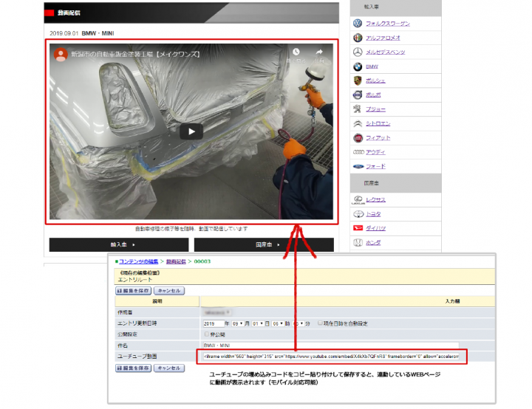
Task: Click the Honda H logo
Action: point(358,242)
